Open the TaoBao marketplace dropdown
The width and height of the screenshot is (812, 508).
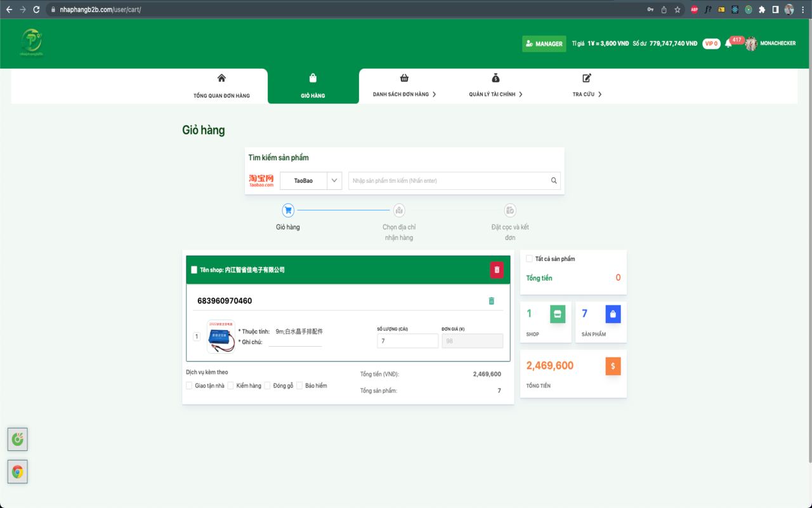tap(335, 180)
